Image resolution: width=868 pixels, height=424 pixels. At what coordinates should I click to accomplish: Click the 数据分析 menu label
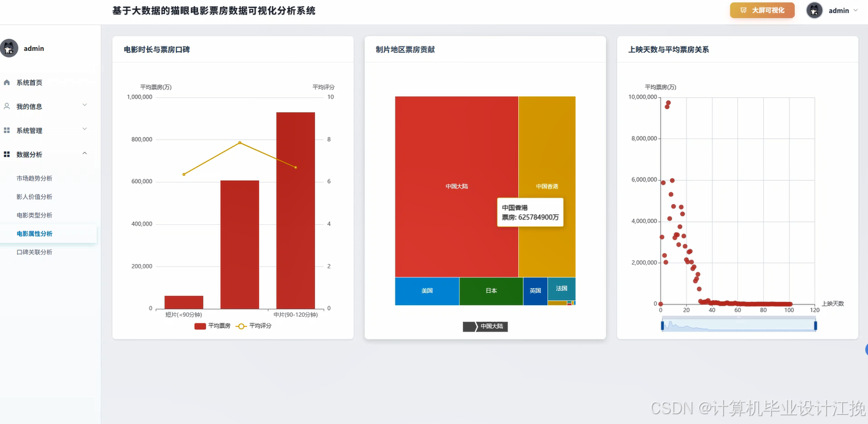coord(29,154)
